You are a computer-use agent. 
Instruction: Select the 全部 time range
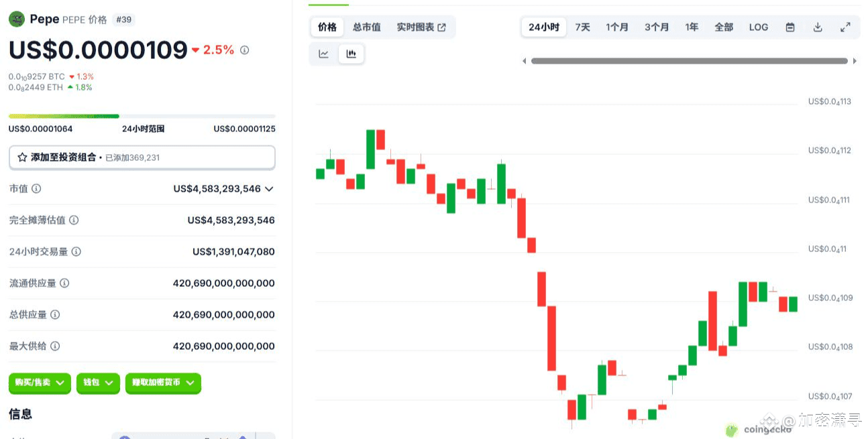(x=724, y=27)
